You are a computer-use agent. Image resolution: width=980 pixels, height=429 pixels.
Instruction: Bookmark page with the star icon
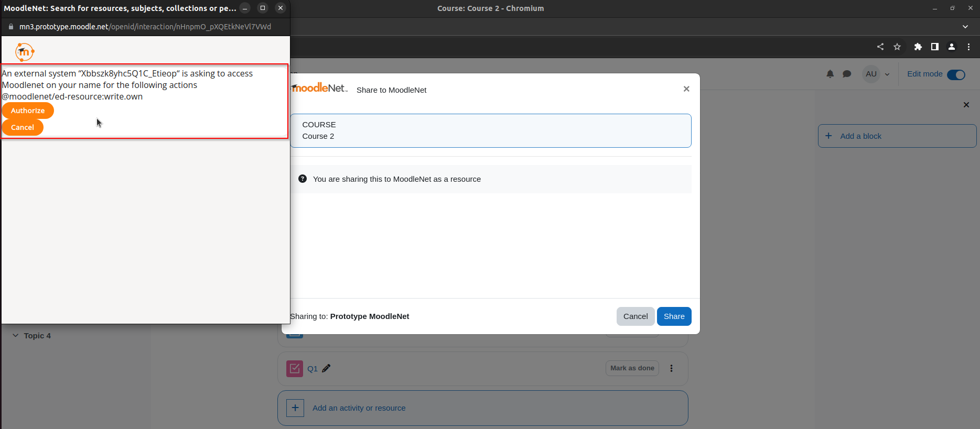pyautogui.click(x=897, y=47)
